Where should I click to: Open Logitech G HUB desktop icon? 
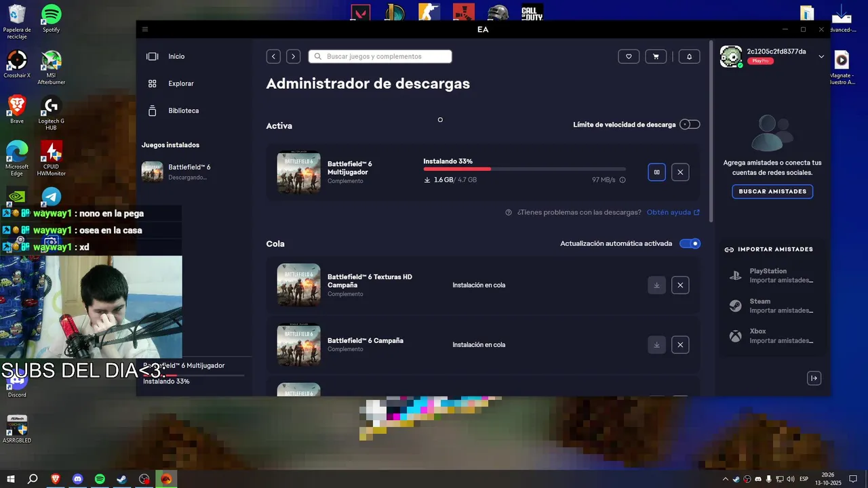tap(51, 113)
